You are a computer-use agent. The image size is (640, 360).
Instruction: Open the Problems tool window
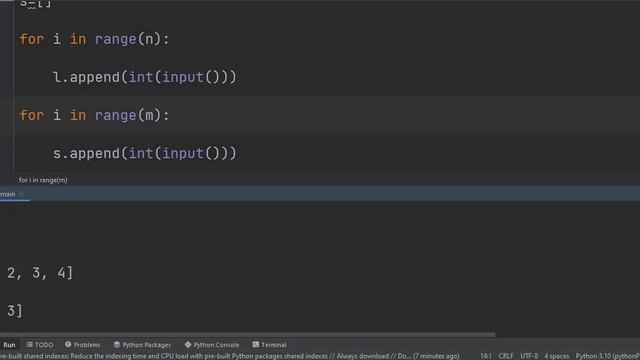pyautogui.click(x=82, y=345)
